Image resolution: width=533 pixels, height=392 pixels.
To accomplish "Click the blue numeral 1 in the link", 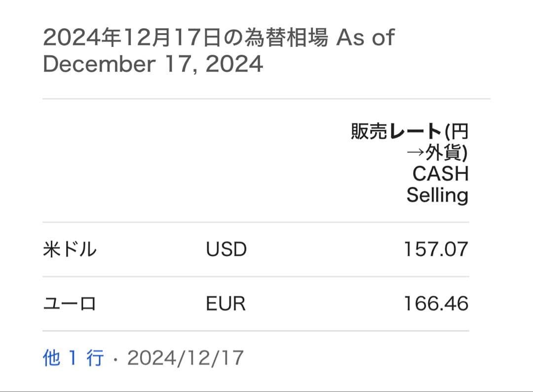I will point(73,358).
